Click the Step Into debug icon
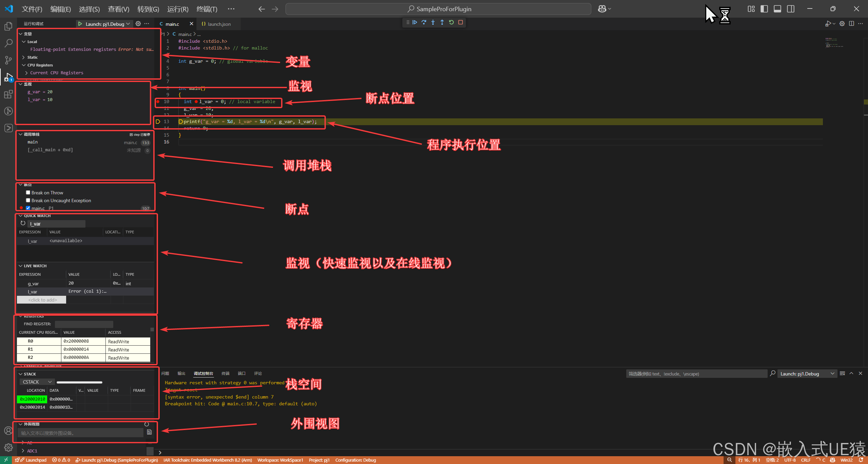 (x=433, y=22)
